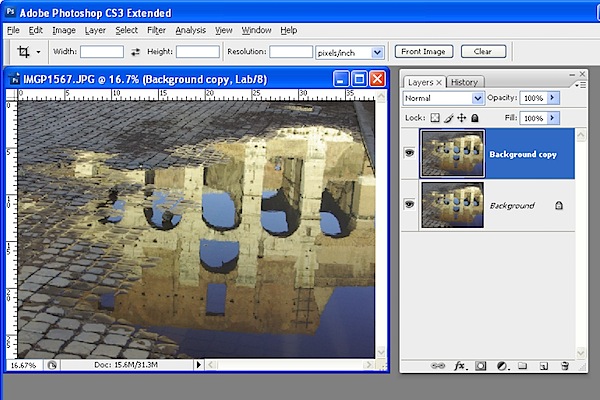Expand the Opacity slider arrow

tap(554, 98)
